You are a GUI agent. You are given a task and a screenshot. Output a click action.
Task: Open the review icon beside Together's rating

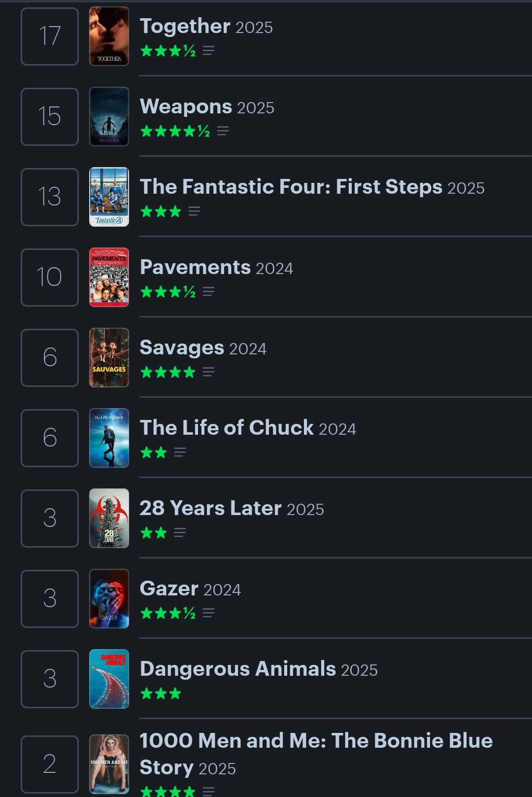[x=208, y=51]
